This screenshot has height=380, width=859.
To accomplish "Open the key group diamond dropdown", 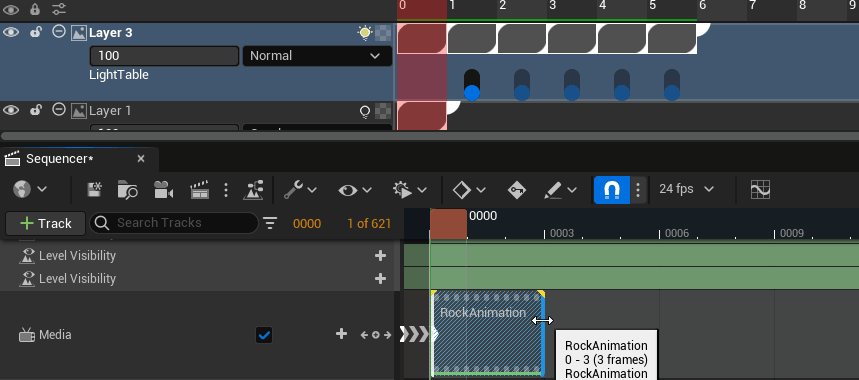I will pyautogui.click(x=469, y=190).
